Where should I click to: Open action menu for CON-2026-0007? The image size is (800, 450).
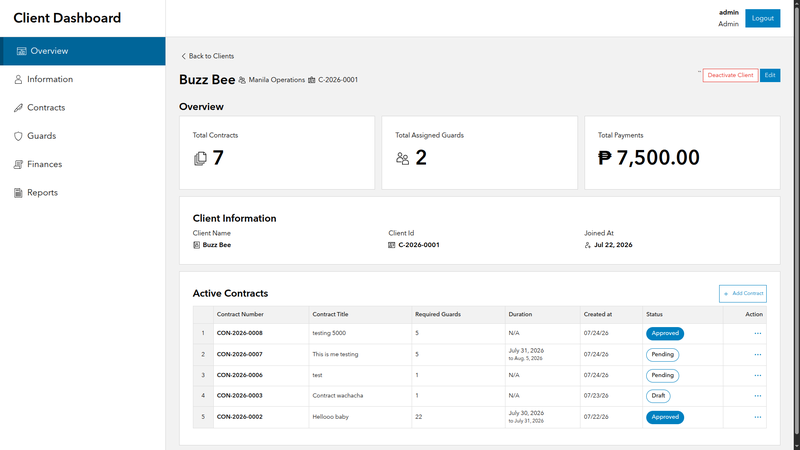tap(758, 355)
